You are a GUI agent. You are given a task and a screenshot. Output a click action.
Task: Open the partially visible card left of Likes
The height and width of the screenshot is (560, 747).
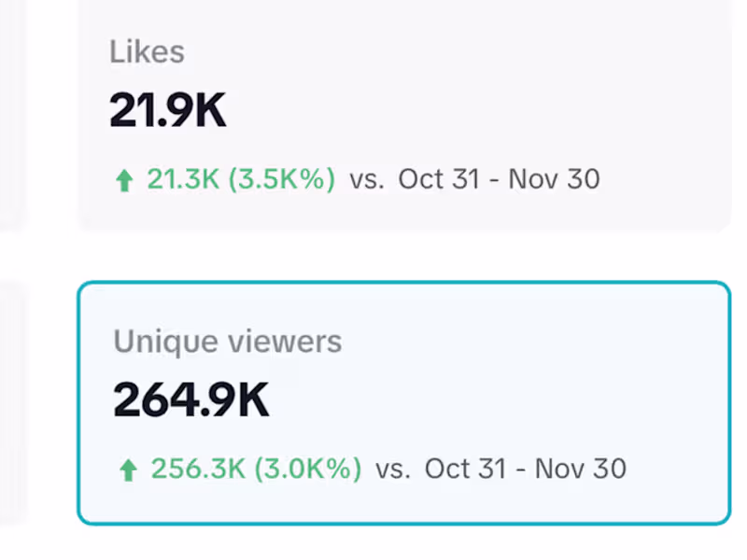click(x=9, y=112)
